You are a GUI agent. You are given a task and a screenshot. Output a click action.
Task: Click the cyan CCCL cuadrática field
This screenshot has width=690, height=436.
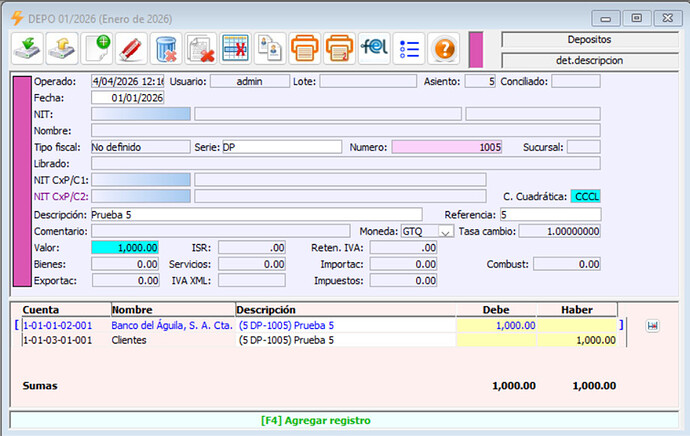coord(586,196)
